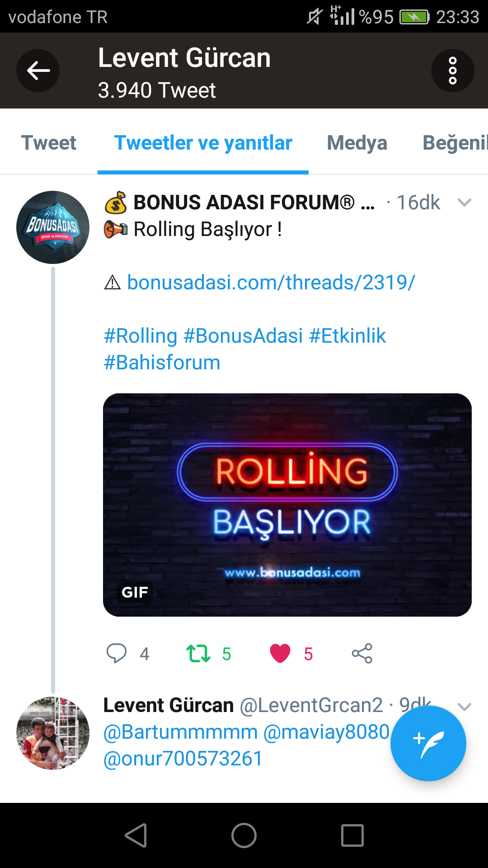Image resolution: width=488 pixels, height=868 pixels.
Task: Reply to the Rolling Başlıyor tweet
Action: point(116,653)
